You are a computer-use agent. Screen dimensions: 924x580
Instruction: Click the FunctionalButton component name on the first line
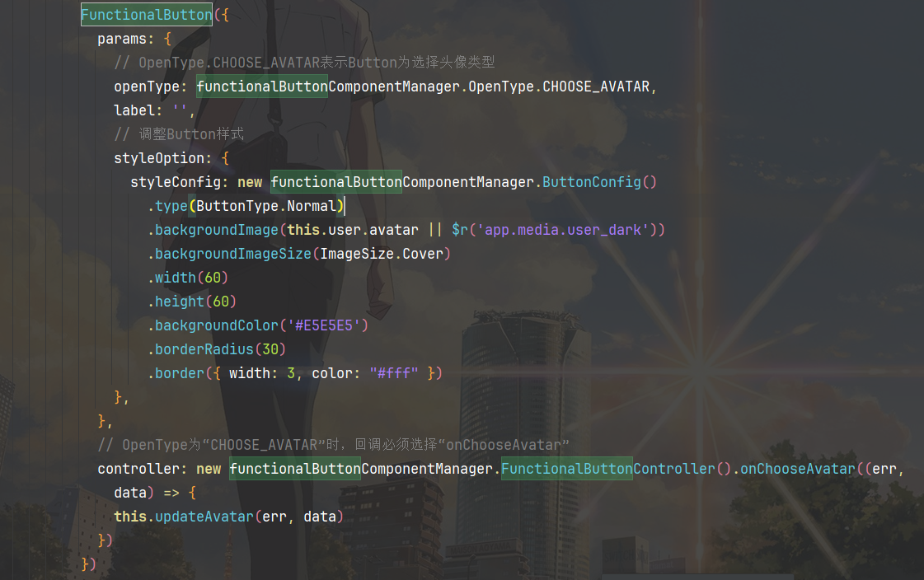[x=146, y=15]
